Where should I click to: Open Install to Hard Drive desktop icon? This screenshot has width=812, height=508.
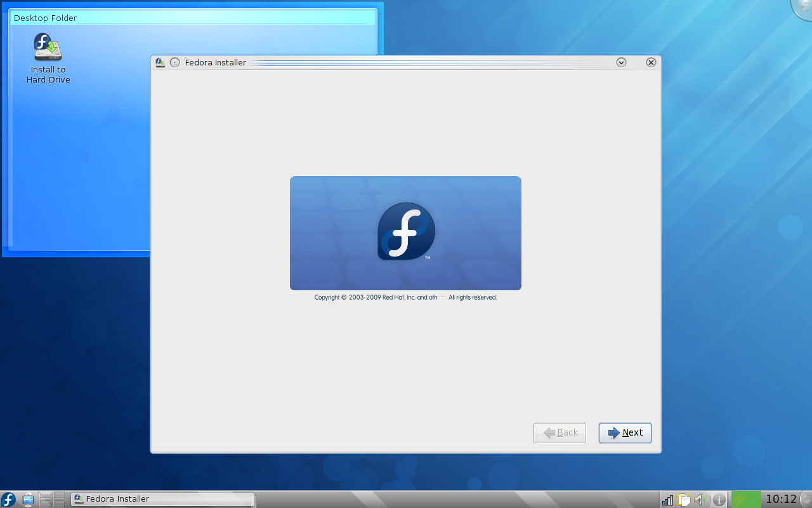[48, 58]
